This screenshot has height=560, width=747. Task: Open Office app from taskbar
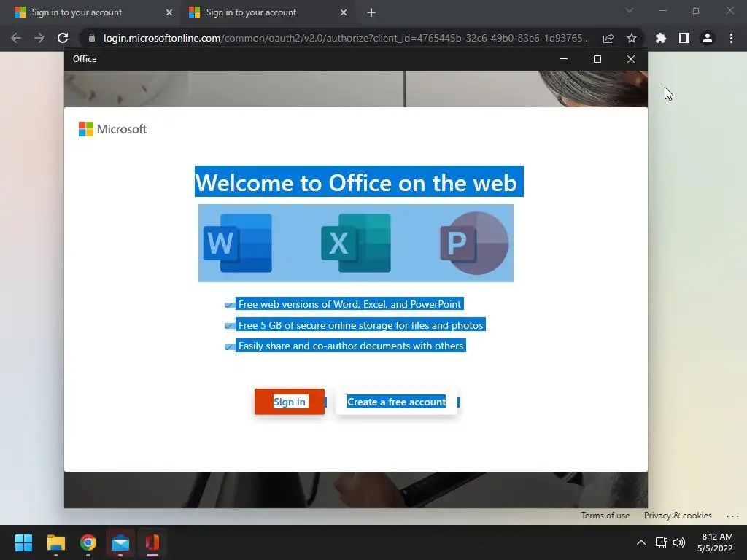coord(152,542)
